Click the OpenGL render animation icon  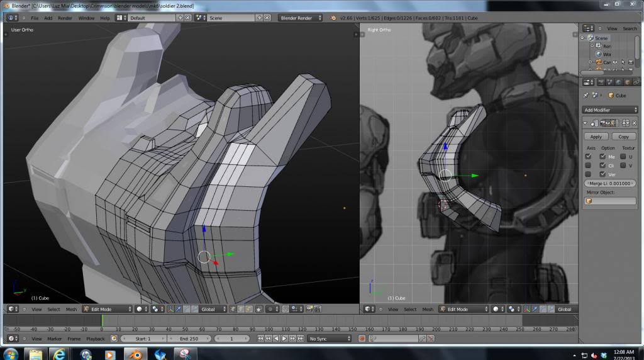point(318,309)
